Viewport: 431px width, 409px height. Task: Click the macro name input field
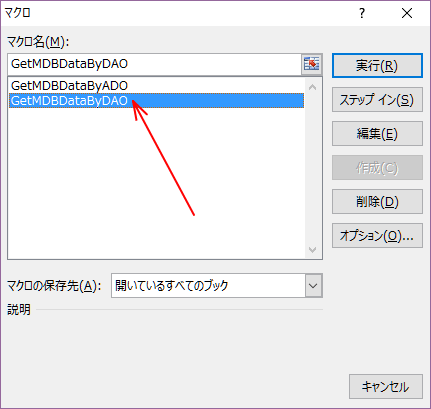point(155,64)
